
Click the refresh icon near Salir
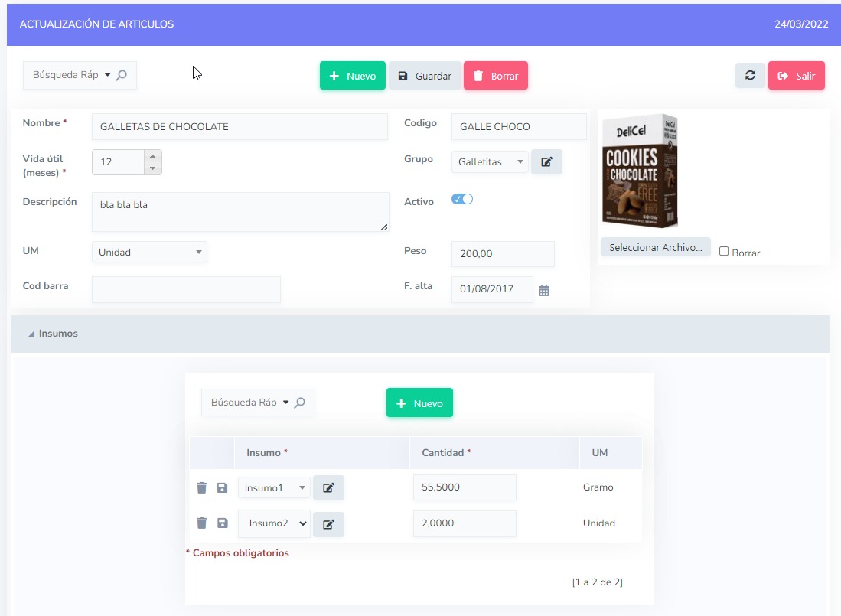coord(750,75)
